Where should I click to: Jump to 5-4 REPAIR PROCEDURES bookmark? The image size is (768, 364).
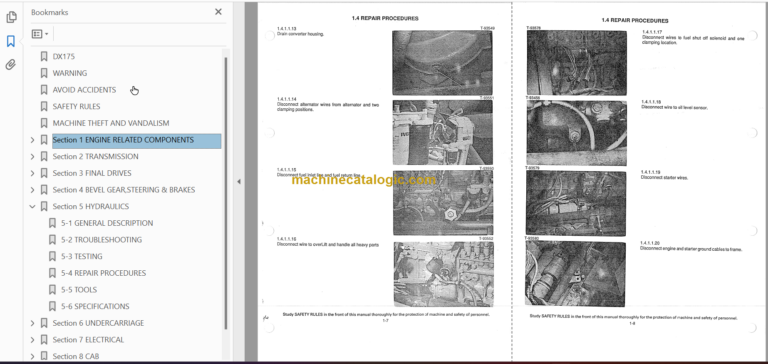[103, 273]
